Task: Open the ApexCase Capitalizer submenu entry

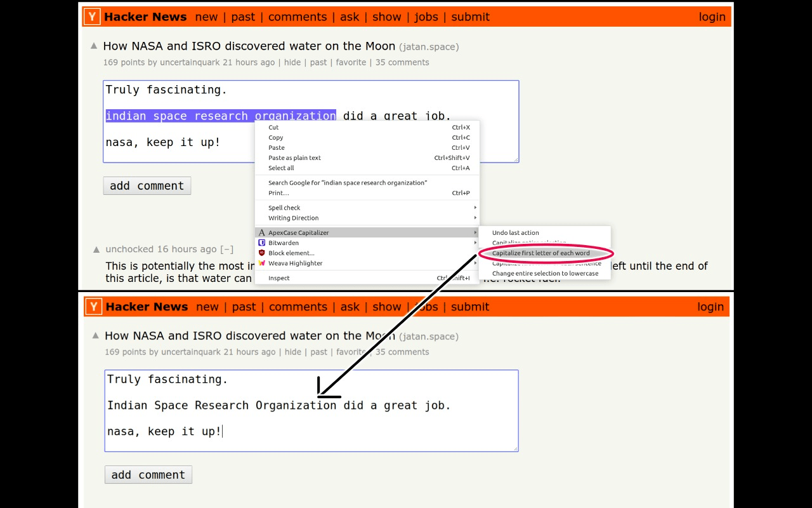Action: [367, 232]
